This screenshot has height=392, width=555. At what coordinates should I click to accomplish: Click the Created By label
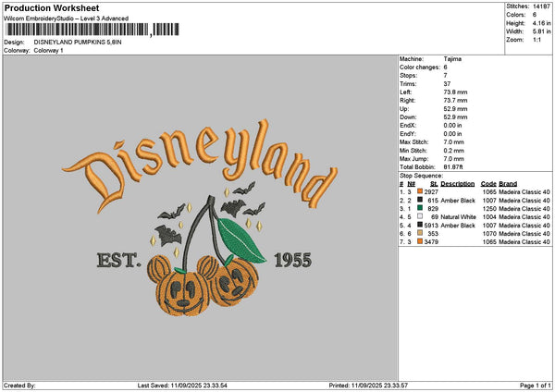[19, 386]
